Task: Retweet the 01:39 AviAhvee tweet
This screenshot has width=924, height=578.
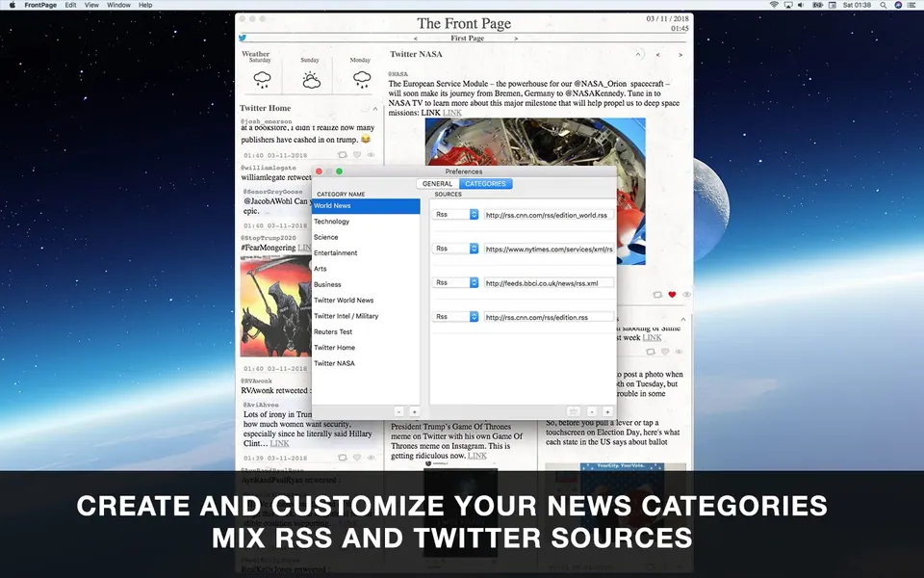Action: [343, 458]
